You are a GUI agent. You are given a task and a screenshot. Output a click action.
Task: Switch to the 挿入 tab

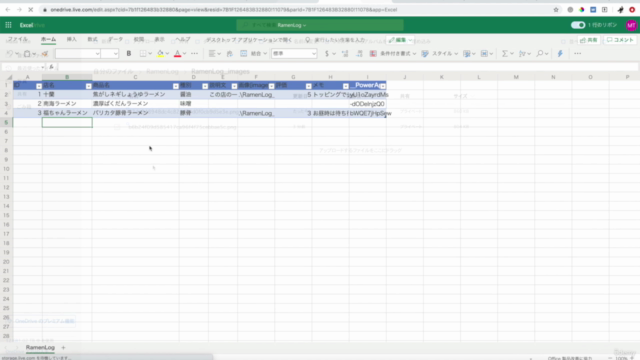(71, 39)
